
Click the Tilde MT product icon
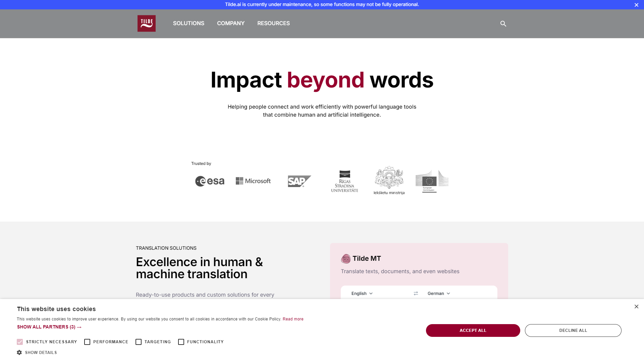(x=345, y=258)
